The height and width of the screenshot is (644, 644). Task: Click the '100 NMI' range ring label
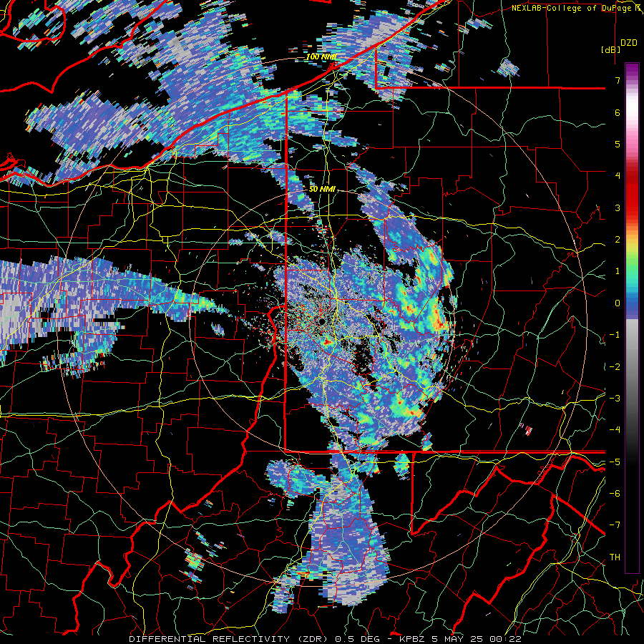[x=321, y=57]
